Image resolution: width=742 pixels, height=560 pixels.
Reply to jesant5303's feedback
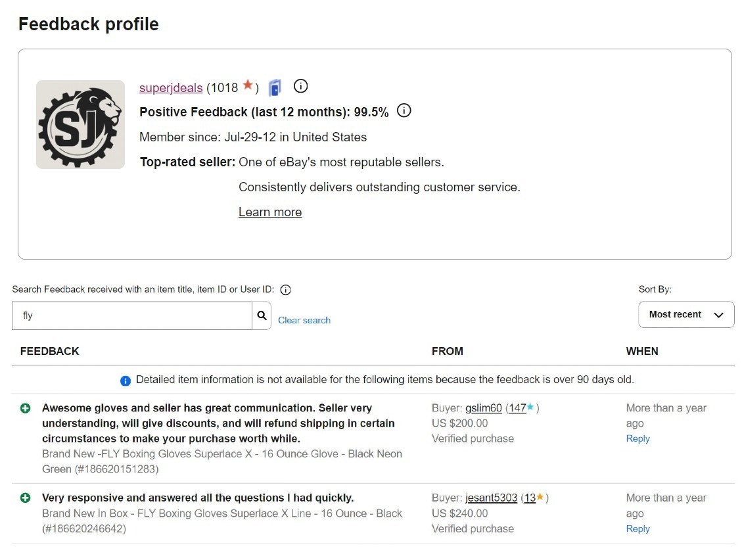[638, 528]
